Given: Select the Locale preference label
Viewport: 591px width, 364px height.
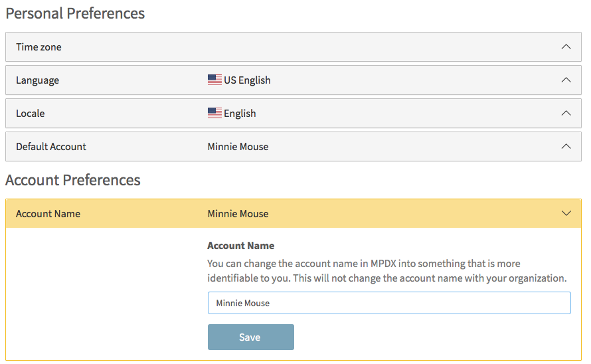Looking at the screenshot, I should coord(30,114).
